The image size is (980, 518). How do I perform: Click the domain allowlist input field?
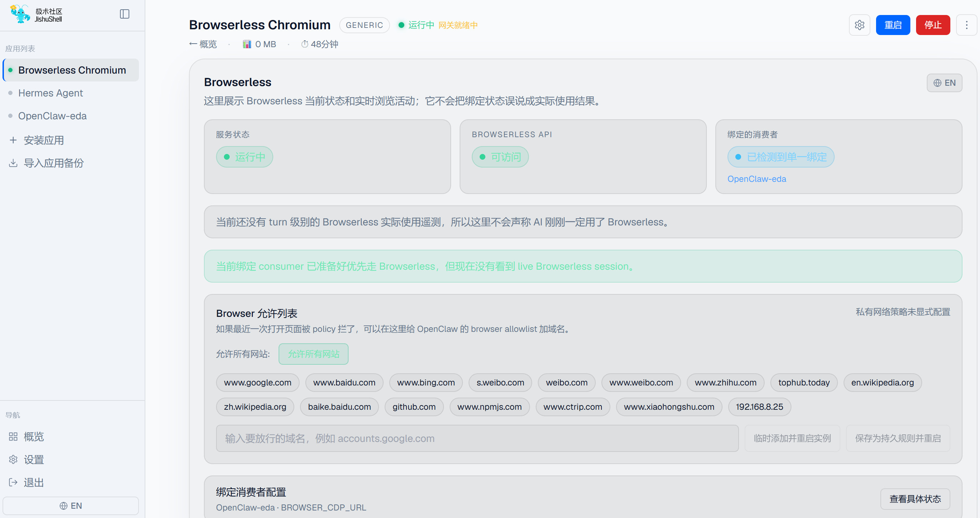[x=477, y=438]
